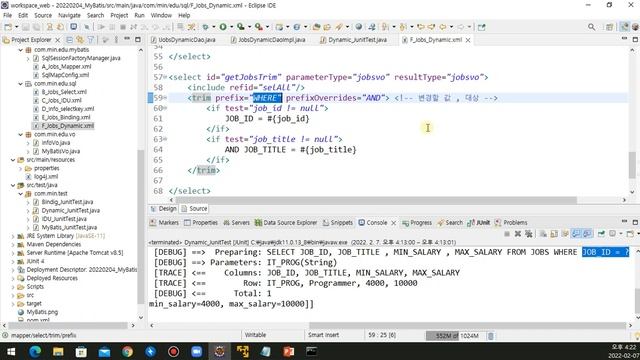Open Data Source Explorer tab
Image resolution: width=640 pixels, height=360 pixels.
click(286, 222)
